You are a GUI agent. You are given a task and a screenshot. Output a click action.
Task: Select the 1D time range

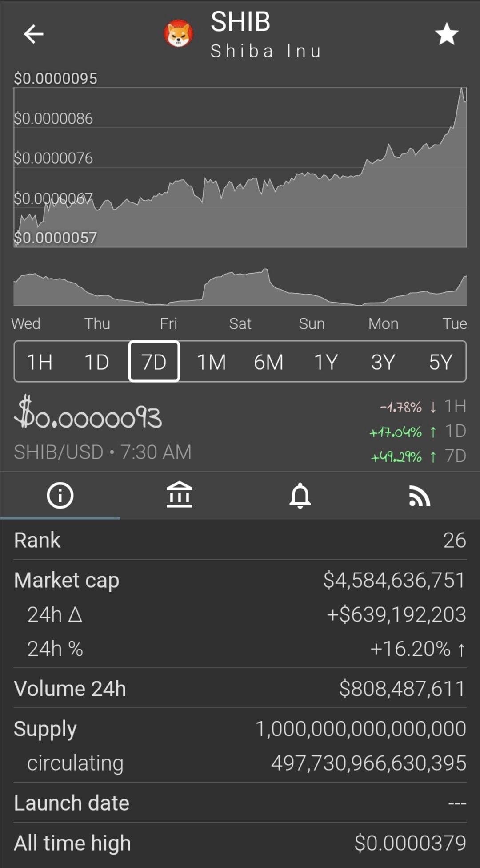[97, 362]
